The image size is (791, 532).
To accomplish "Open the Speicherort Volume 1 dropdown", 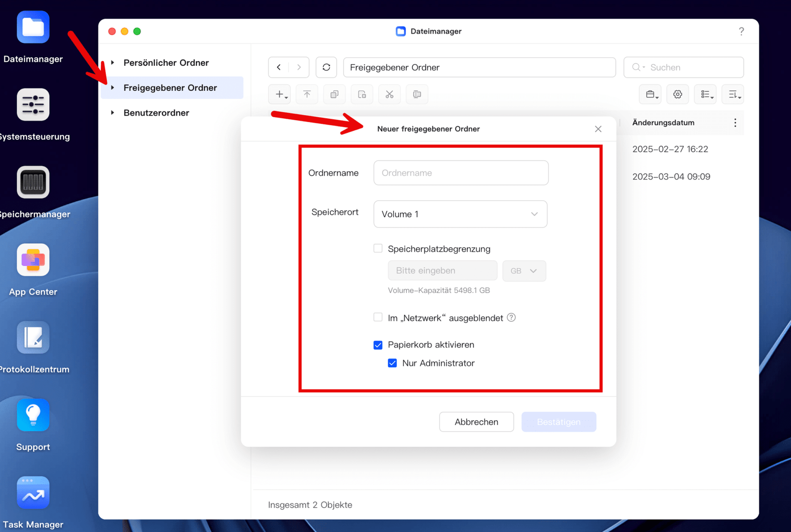I will pyautogui.click(x=460, y=214).
